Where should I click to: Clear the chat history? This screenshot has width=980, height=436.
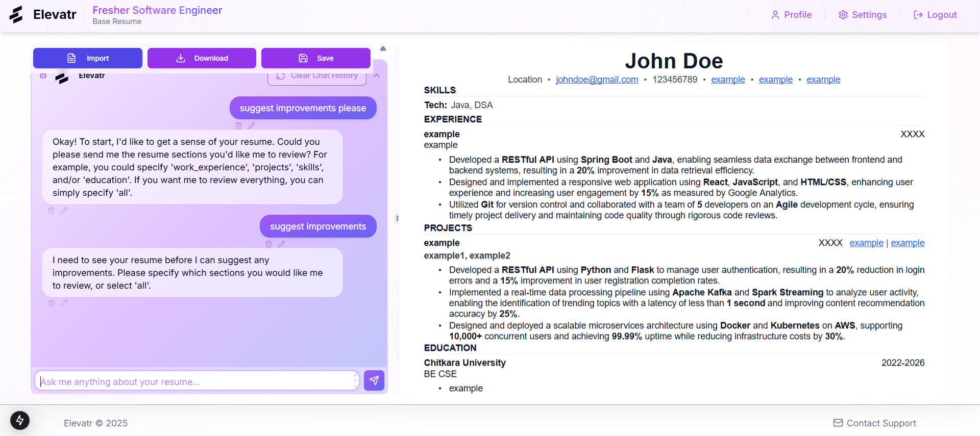[x=317, y=76]
